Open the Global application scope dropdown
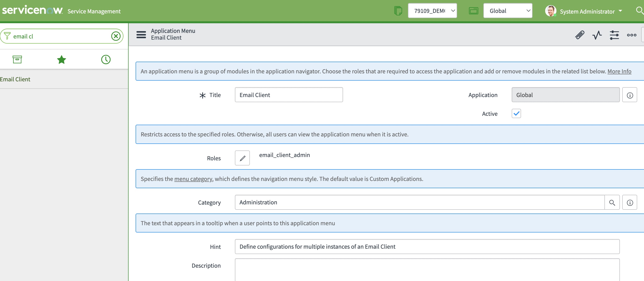The image size is (644, 281). coord(508,11)
